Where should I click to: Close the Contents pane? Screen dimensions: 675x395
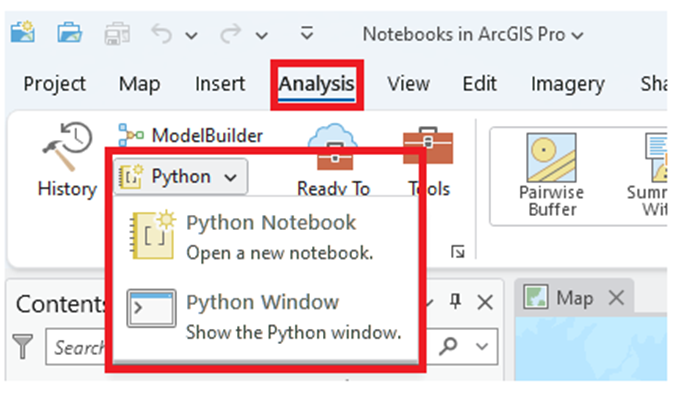coord(485,302)
